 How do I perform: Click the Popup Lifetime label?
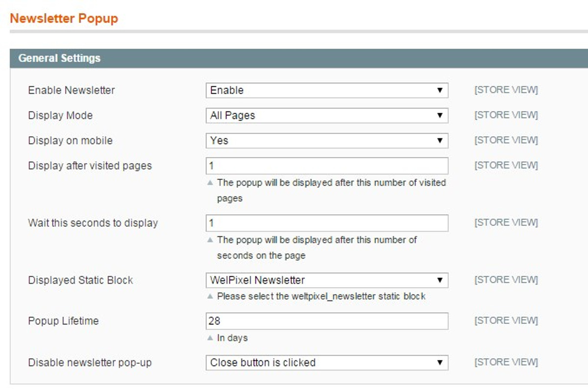(x=63, y=321)
